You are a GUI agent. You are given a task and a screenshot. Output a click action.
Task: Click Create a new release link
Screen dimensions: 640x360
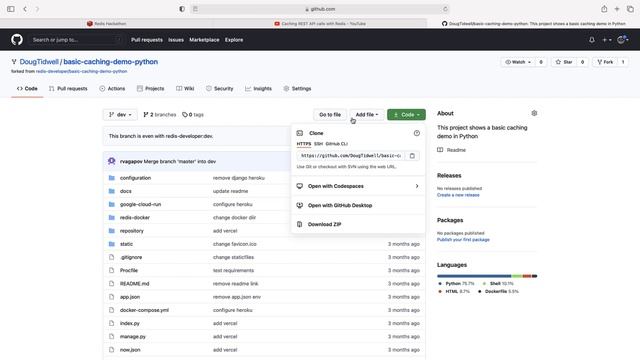(458, 195)
